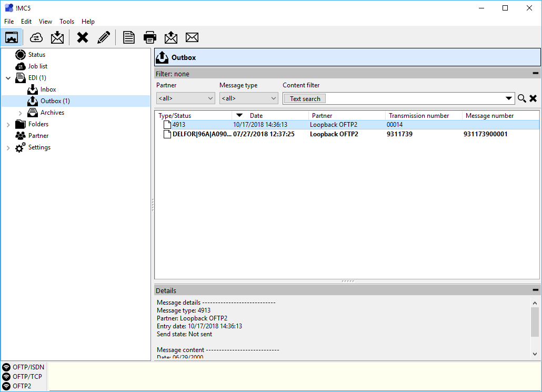Click the import message envelope icon
Screen dimensions: 542x392
tap(57, 37)
